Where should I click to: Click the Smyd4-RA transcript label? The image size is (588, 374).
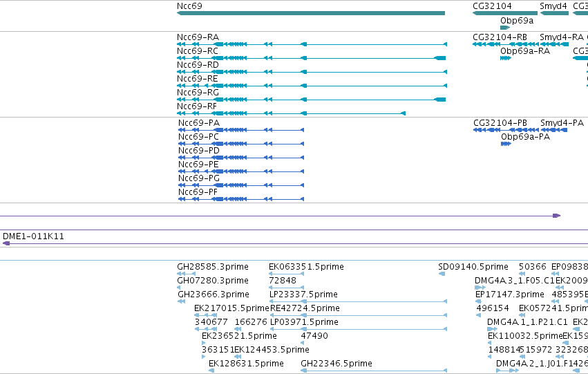coord(562,37)
